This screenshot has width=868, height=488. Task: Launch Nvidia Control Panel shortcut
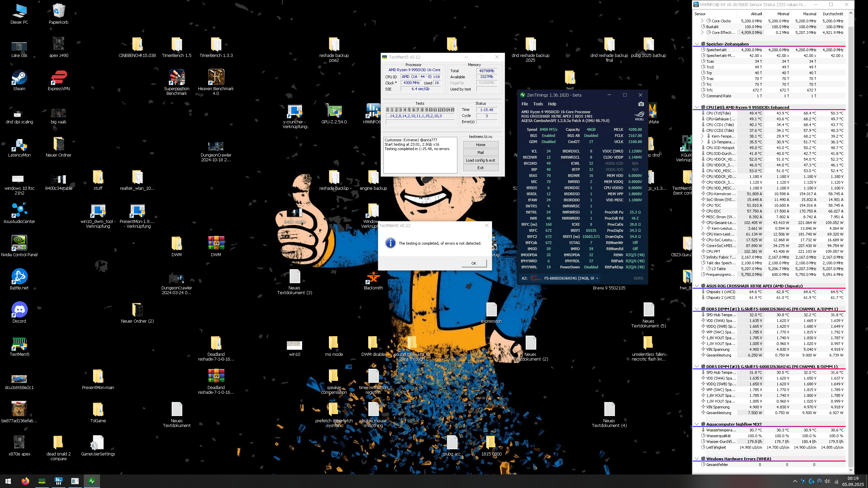pyautogui.click(x=19, y=243)
